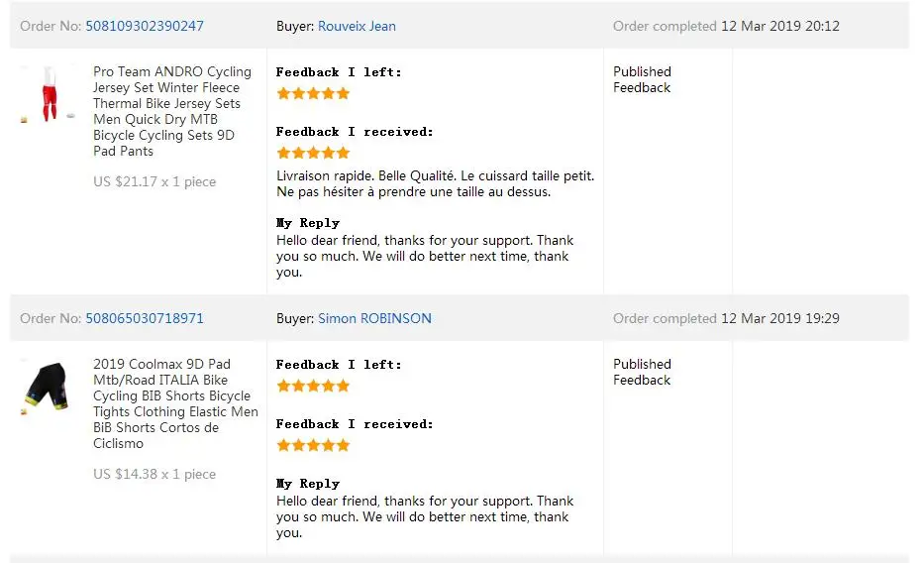Click star rating received from Simon ROBINSON
This screenshot has width=924, height=563.
pos(313,445)
